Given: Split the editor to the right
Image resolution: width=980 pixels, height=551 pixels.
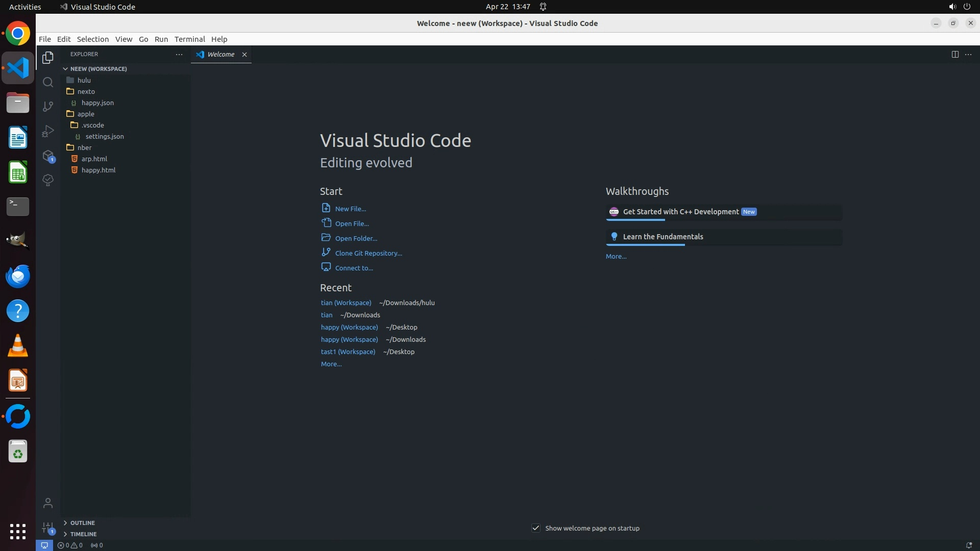Looking at the screenshot, I should click(x=954, y=55).
